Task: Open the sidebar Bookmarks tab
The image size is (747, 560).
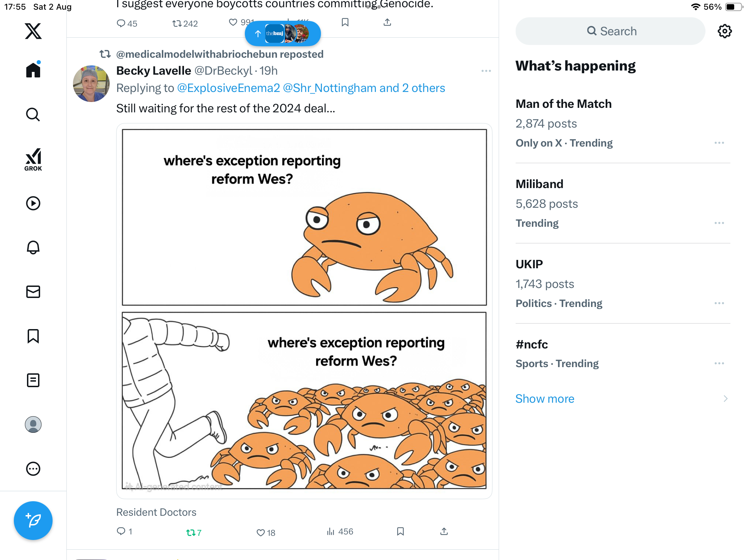Action: [x=33, y=336]
